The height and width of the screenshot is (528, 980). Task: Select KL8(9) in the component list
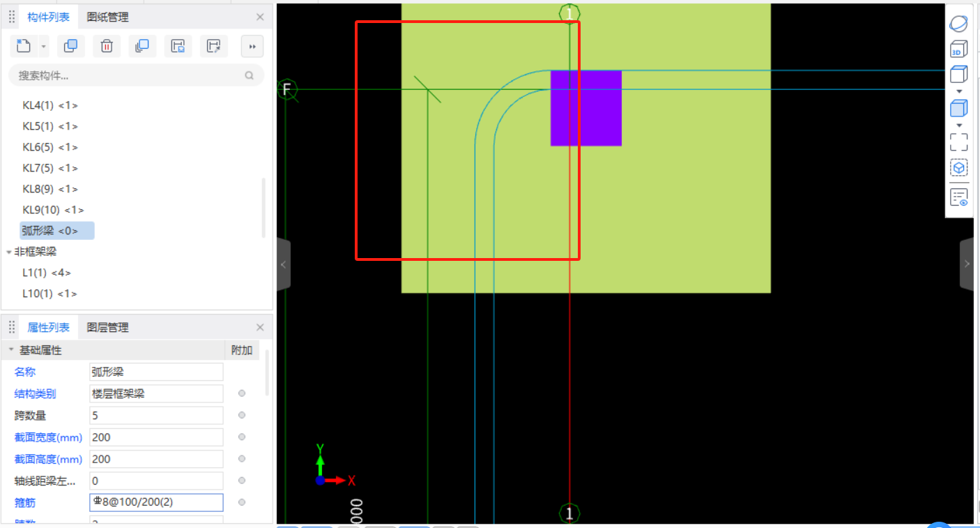(x=50, y=189)
